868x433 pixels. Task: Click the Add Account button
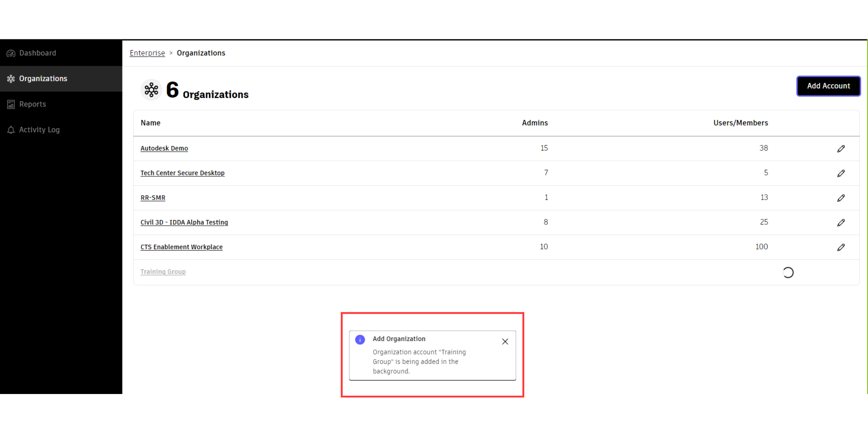[828, 86]
